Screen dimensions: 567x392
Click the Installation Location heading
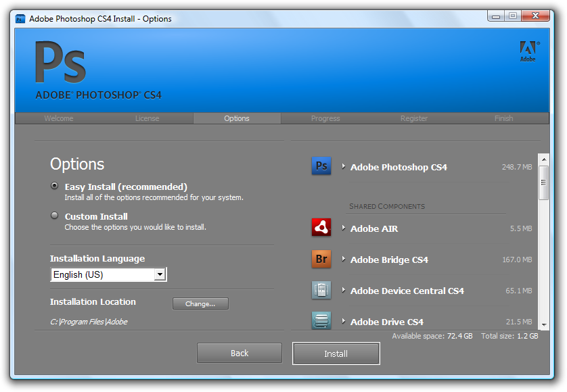coord(93,301)
